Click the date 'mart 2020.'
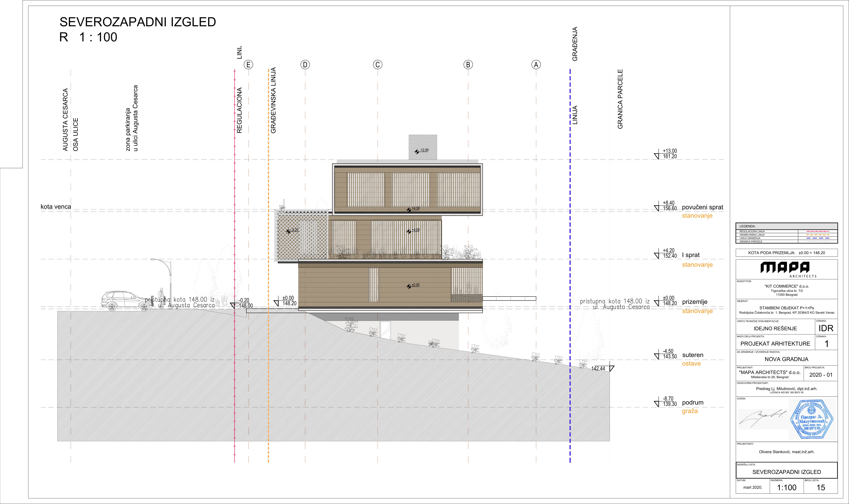The height and width of the screenshot is (504, 849). coord(753,487)
